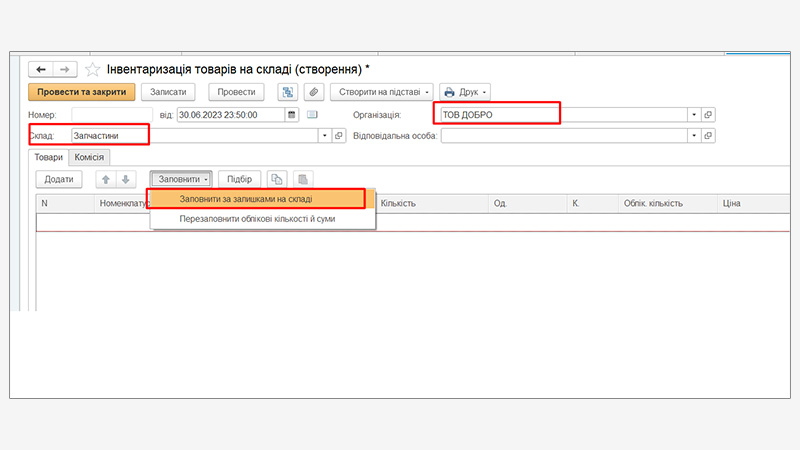Move the row down with the down arrow
This screenshot has height=450, width=800.
[125, 179]
